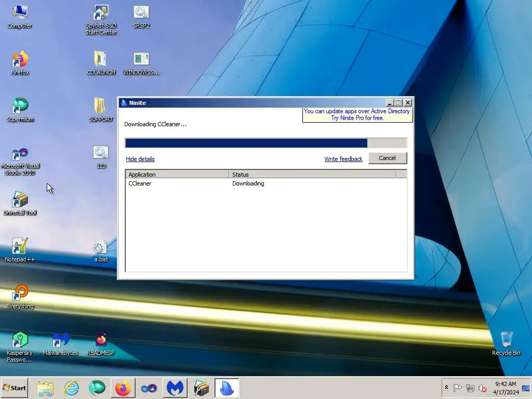Click the Hide details link
This screenshot has height=399, width=532.
[140, 159]
